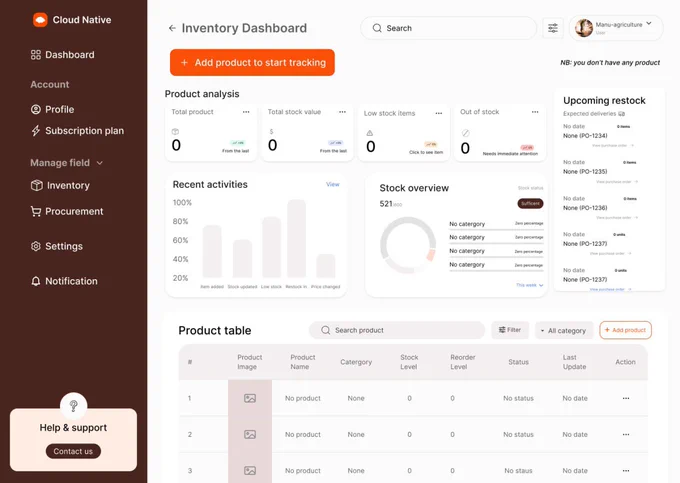This screenshot has width=680, height=483.
Task: Open View purchase order for PO-1236
Action: (617, 218)
